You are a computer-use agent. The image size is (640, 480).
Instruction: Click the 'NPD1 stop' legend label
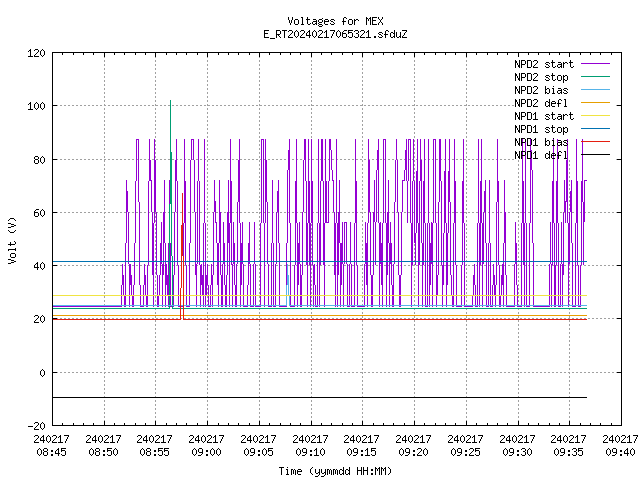pos(541,129)
